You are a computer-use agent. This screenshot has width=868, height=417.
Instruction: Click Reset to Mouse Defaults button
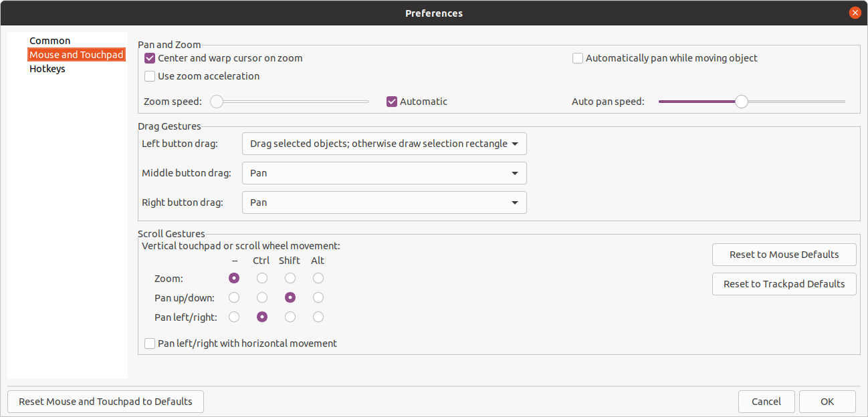(784, 255)
